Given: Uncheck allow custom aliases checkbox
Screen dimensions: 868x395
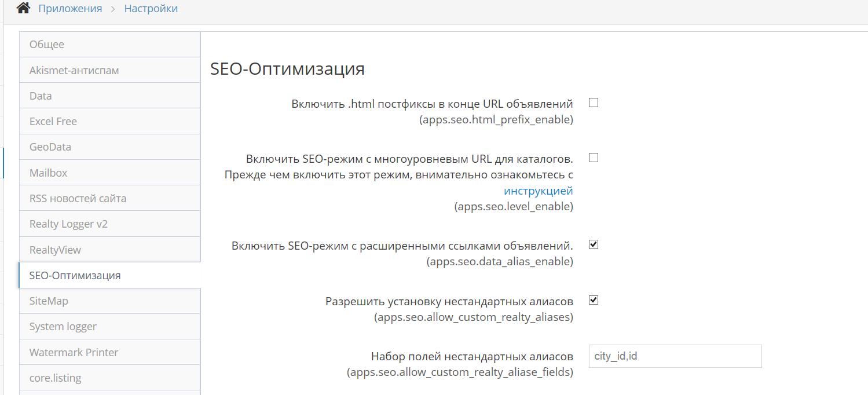Looking at the screenshot, I should click(x=594, y=300).
